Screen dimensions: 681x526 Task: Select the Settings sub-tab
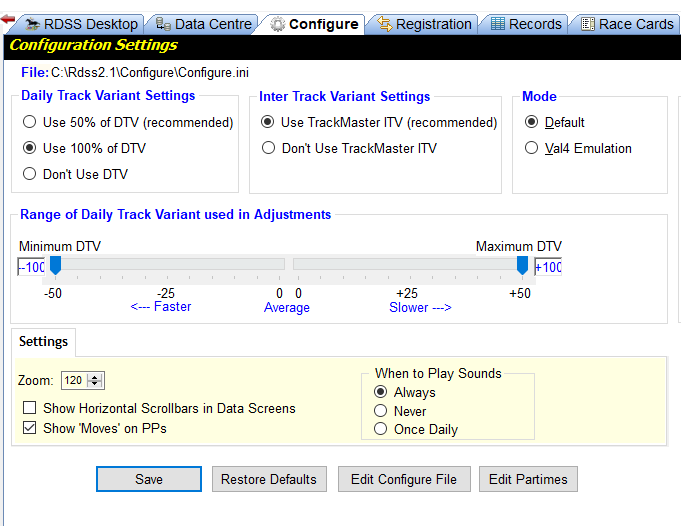pyautogui.click(x=43, y=341)
